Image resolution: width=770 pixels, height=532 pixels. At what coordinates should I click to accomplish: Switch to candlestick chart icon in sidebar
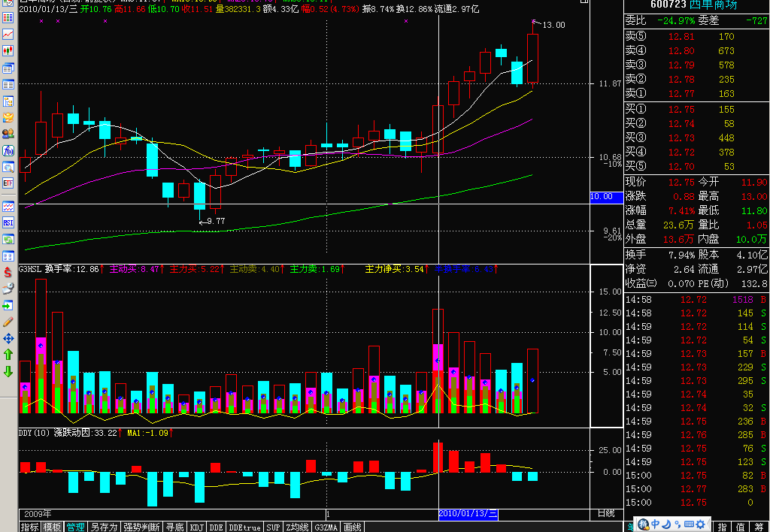pyautogui.click(x=8, y=50)
